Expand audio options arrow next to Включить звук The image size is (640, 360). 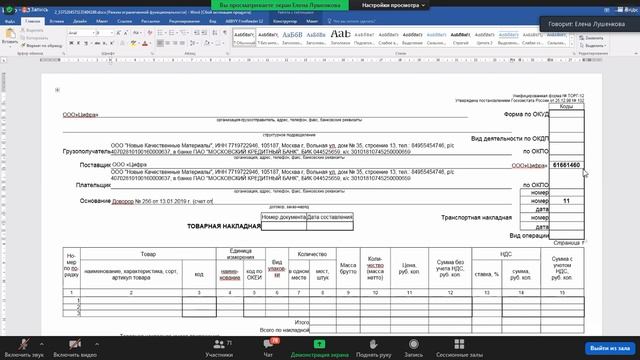[x=42, y=344]
